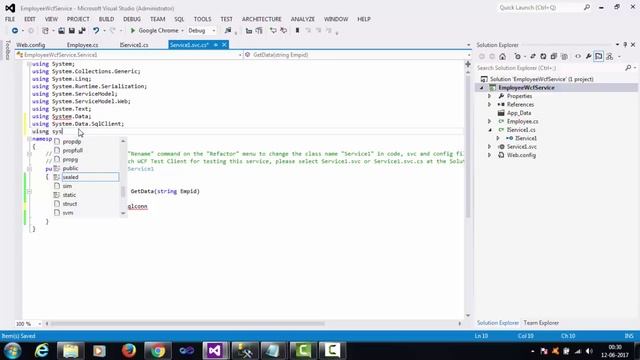The image size is (640, 360).
Task: Expand the Service1.svc node
Action: point(489,147)
